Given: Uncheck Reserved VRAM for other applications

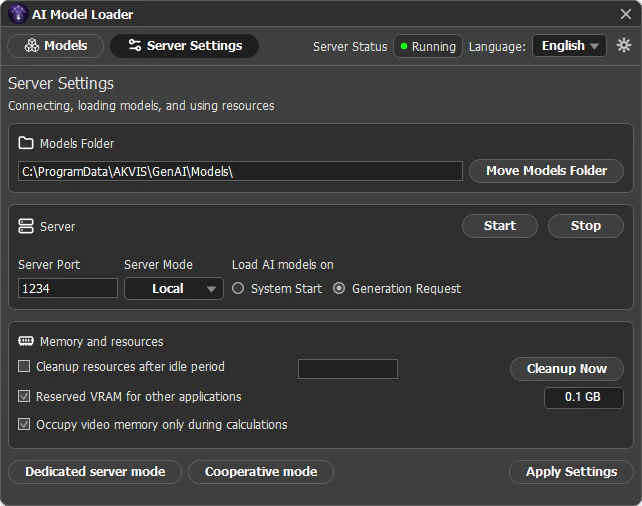Looking at the screenshot, I should (24, 396).
